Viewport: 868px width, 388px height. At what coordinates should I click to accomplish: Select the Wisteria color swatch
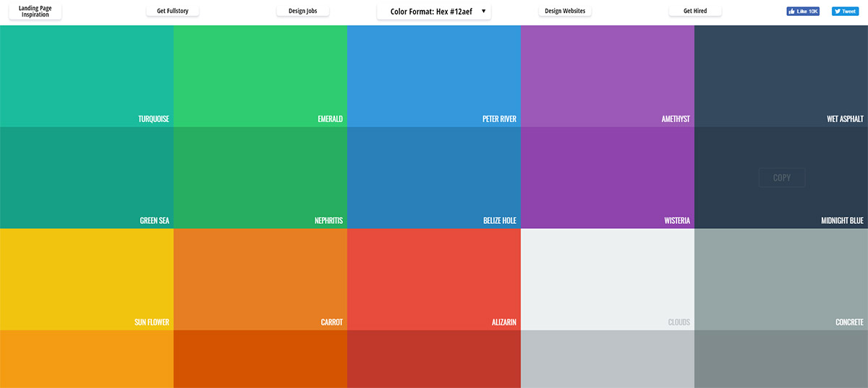(x=608, y=178)
